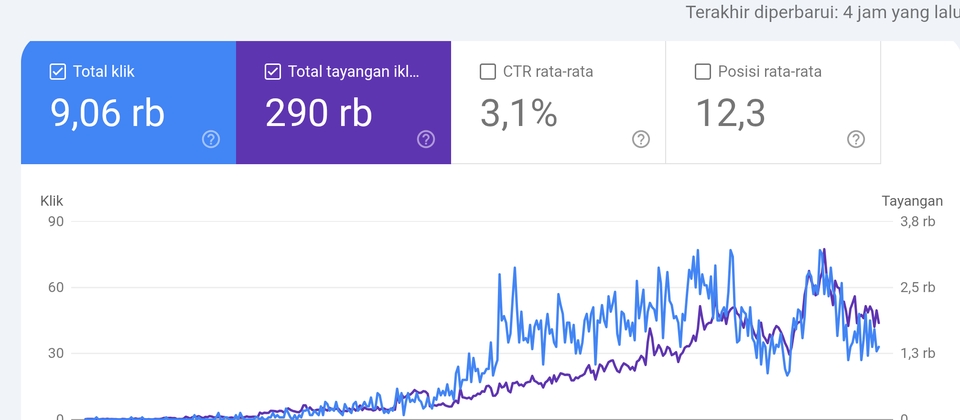Open help icon on CTR rata-rata card
960x420 pixels.
click(x=640, y=140)
